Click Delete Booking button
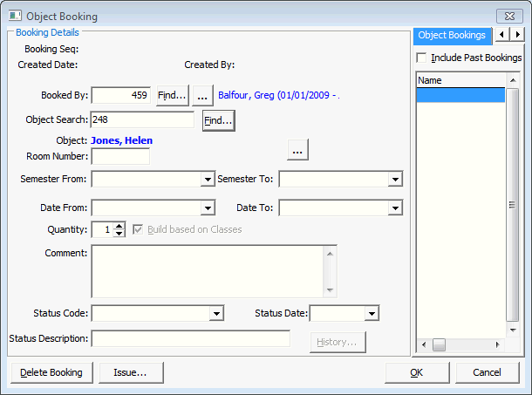 tap(51, 372)
